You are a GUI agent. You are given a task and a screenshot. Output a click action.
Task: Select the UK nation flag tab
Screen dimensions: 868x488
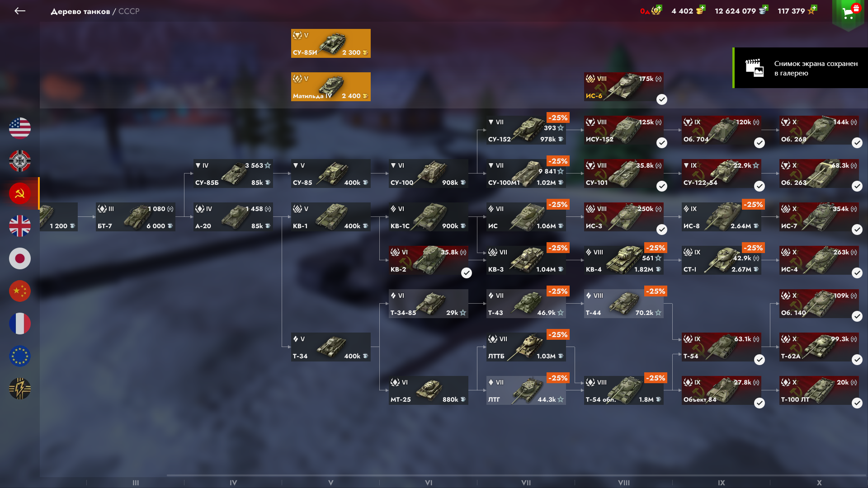point(20,226)
